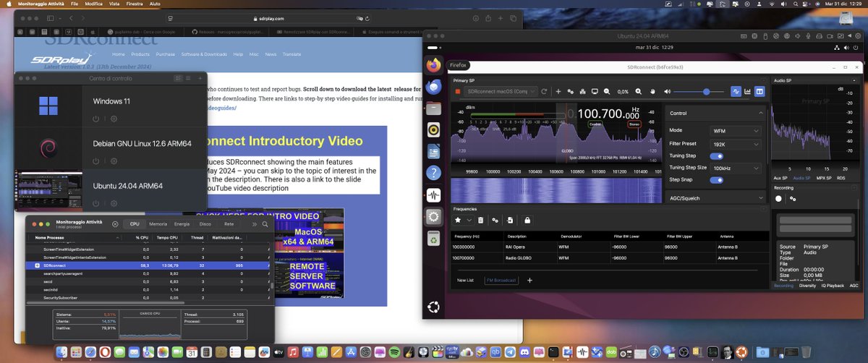The image size is (868, 363).
Task: Open recording settings gears next to record button
Action: pos(793,198)
